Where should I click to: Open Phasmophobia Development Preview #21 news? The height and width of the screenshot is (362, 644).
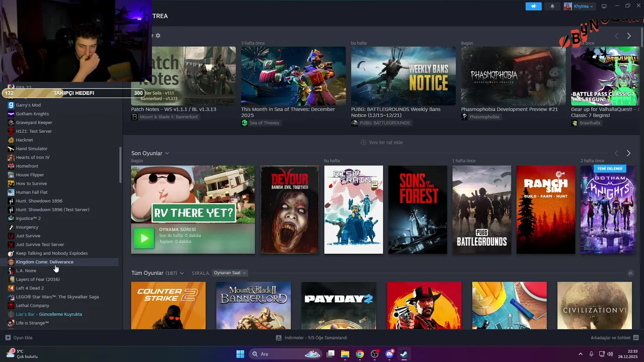pyautogui.click(x=513, y=76)
